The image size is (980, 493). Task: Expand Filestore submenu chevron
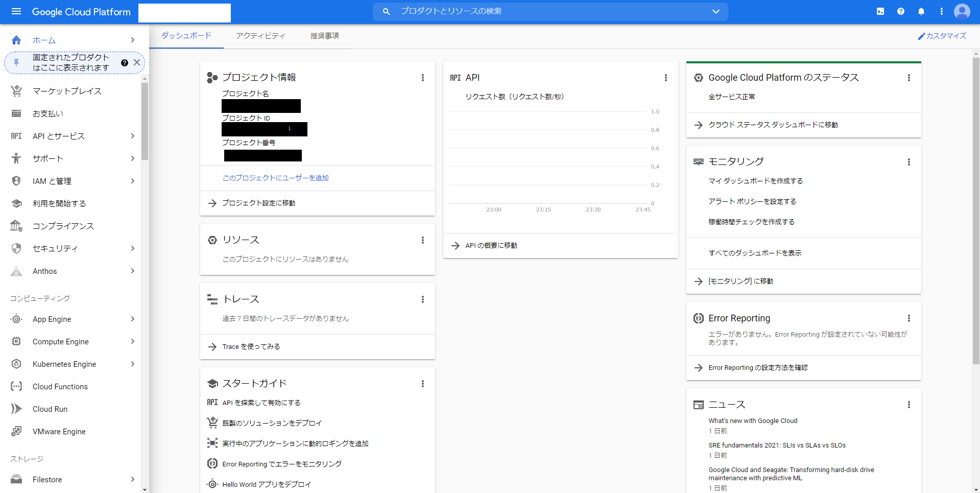[133, 479]
